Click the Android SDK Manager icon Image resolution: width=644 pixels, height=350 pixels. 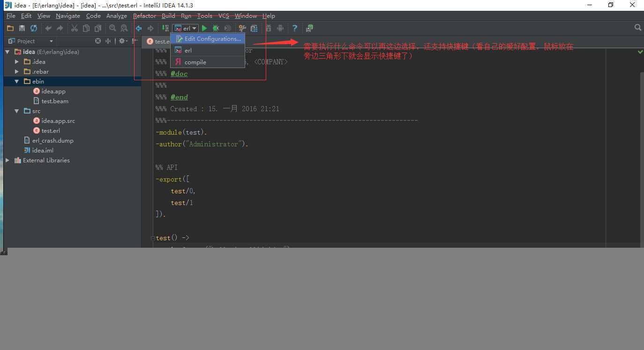click(x=280, y=28)
